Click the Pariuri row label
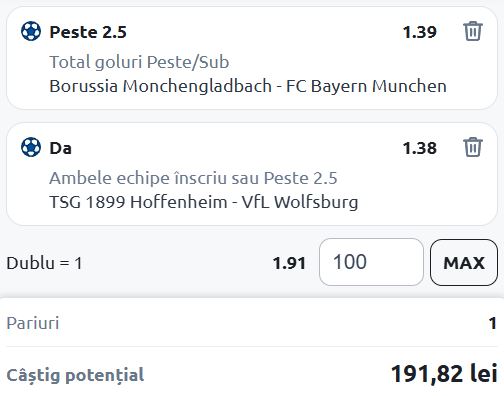Viewport: 504px width, 396px height. 33,323
